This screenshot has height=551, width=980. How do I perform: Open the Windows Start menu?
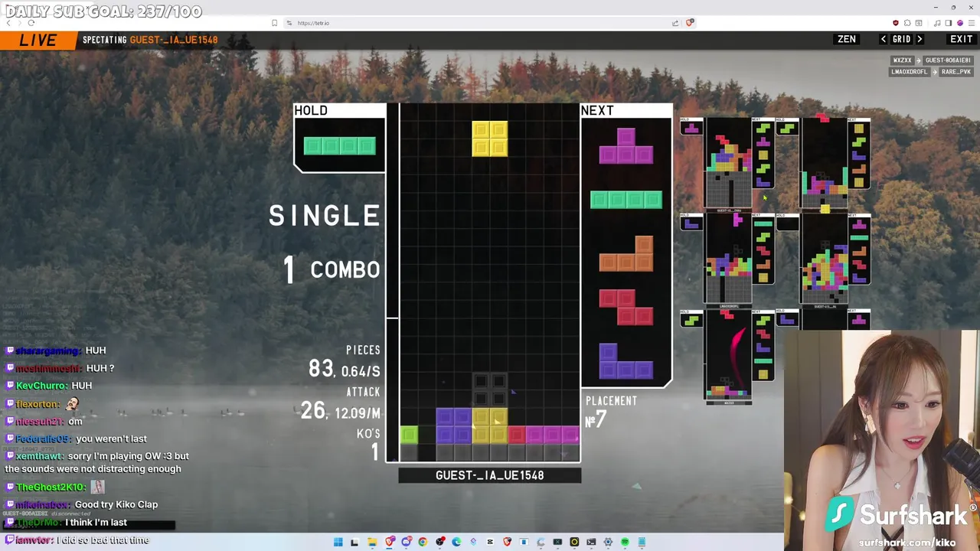pos(338,543)
